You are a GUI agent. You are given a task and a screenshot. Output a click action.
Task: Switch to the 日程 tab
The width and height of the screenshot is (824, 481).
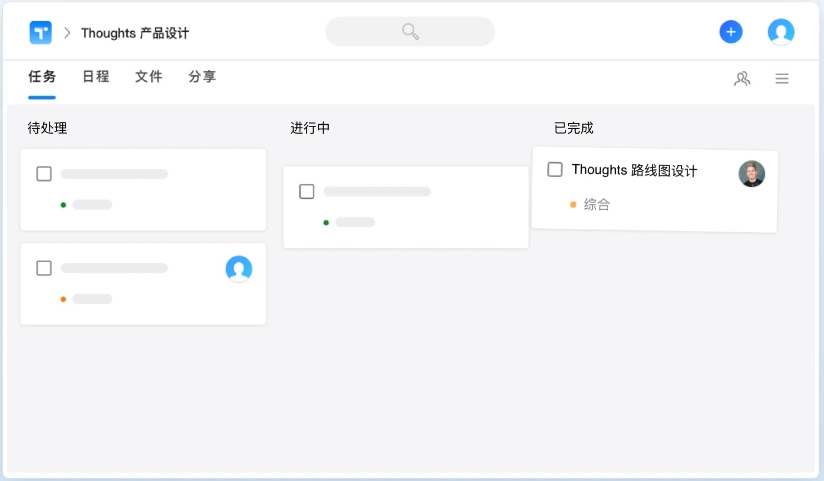[x=96, y=77]
